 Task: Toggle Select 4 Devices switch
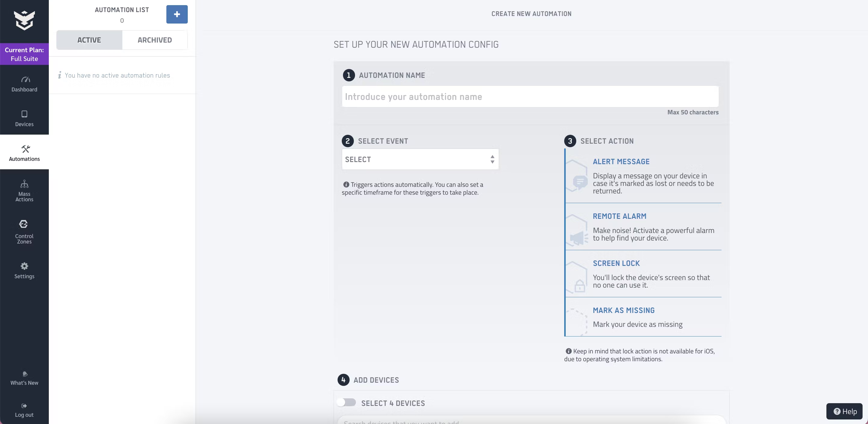pyautogui.click(x=346, y=402)
